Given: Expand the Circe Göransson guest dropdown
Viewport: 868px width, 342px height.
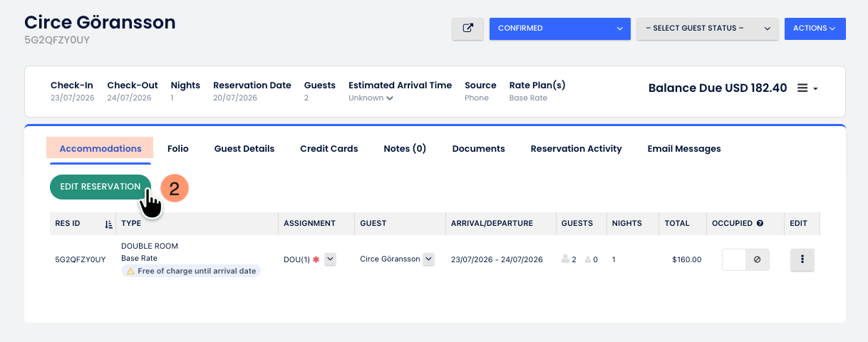Looking at the screenshot, I should pos(428,260).
